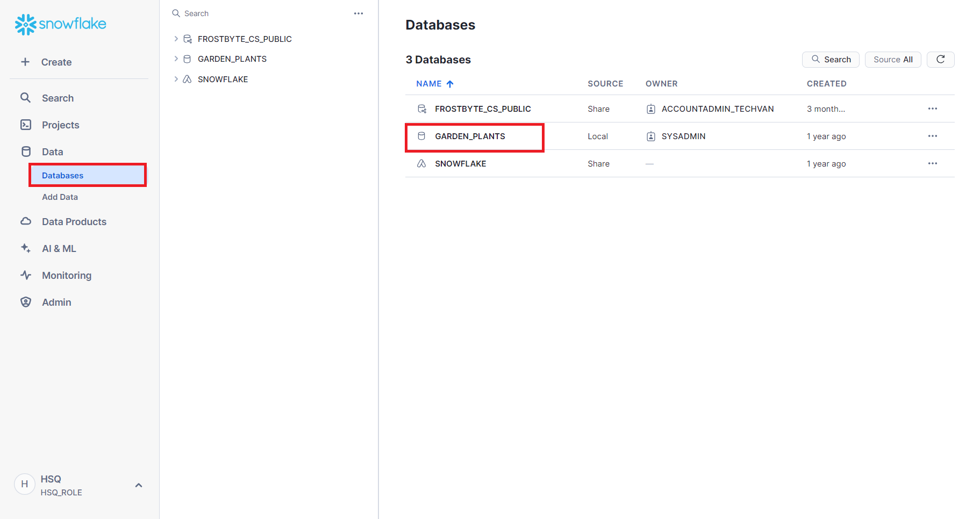
Task: Expand the HSQ user account menu
Action: click(138, 485)
